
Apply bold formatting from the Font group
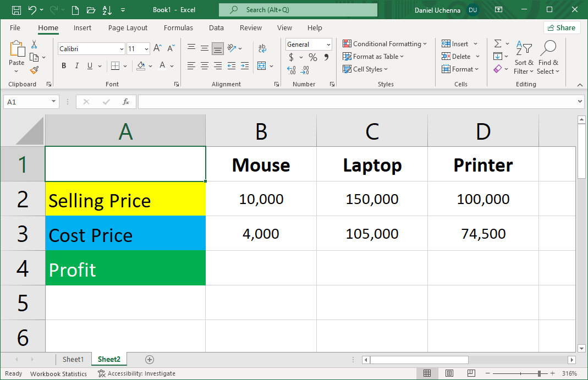(63, 65)
